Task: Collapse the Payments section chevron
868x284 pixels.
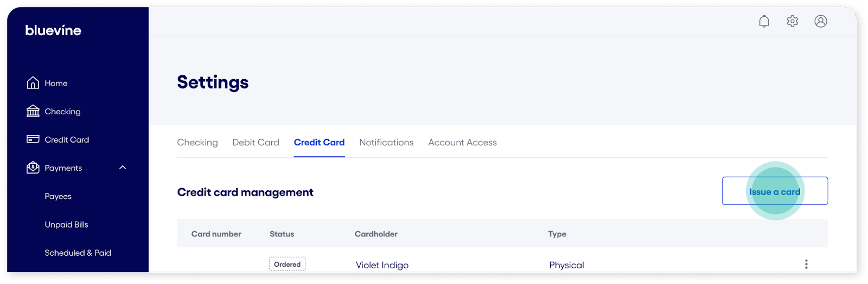Action: pos(123,167)
